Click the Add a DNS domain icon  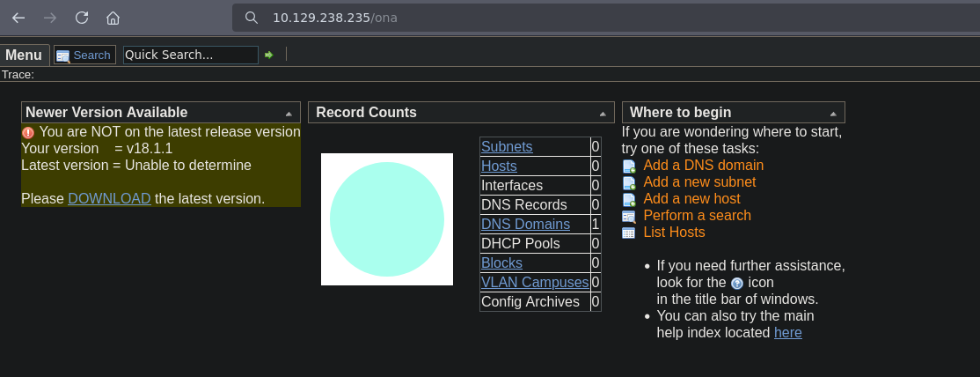(629, 166)
